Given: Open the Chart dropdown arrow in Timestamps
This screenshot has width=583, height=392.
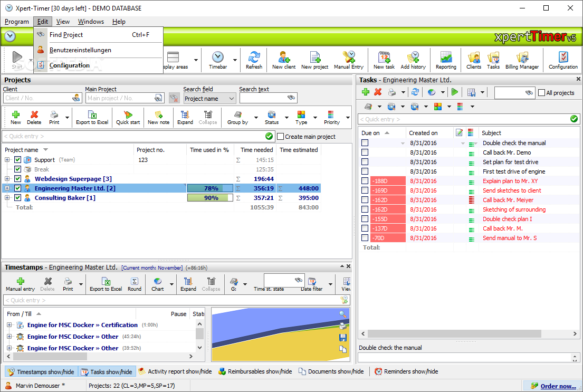Looking at the screenshot, I should (x=172, y=284).
